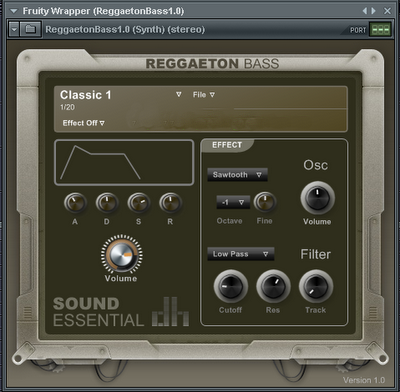
Task: Open the Low Pass filter type dropdown
Action: coord(241,254)
